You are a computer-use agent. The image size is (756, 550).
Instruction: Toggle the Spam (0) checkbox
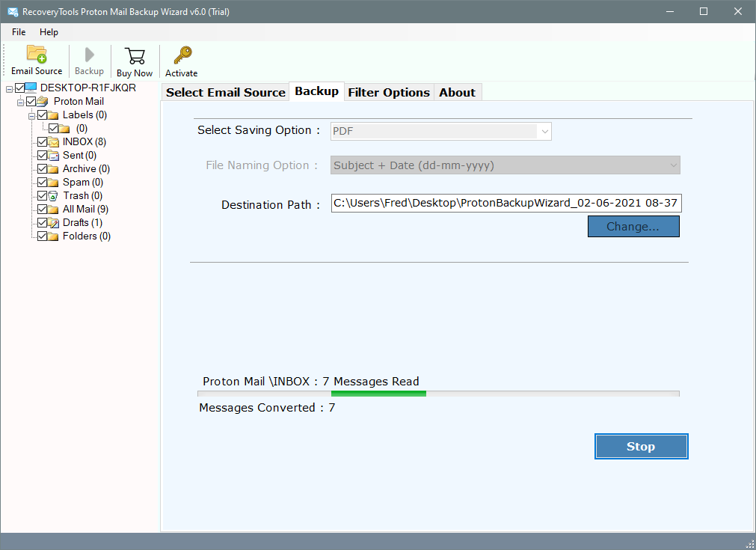43,183
